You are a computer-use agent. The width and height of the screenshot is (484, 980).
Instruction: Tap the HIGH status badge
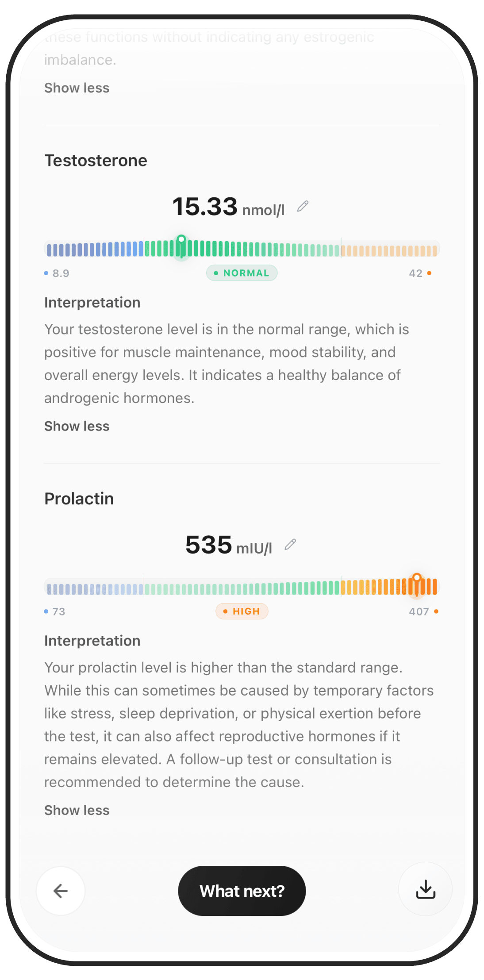[242, 611]
